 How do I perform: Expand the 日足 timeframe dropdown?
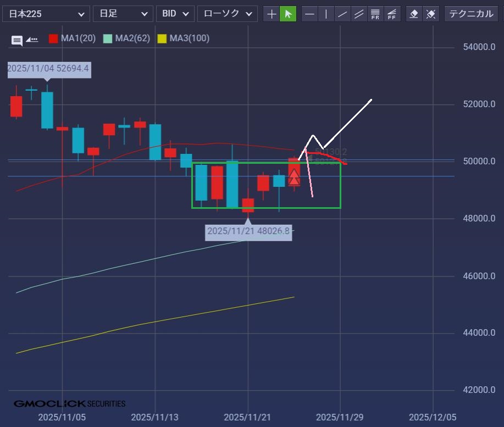pyautogui.click(x=123, y=14)
